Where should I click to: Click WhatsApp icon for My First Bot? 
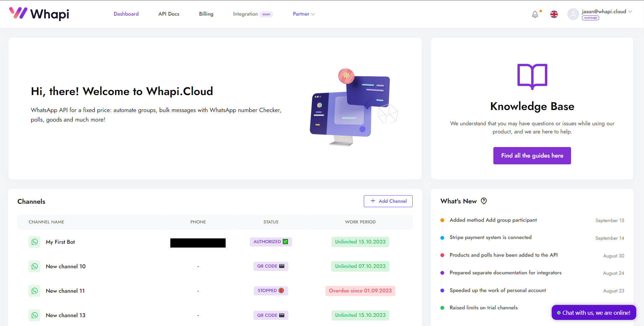tap(35, 242)
